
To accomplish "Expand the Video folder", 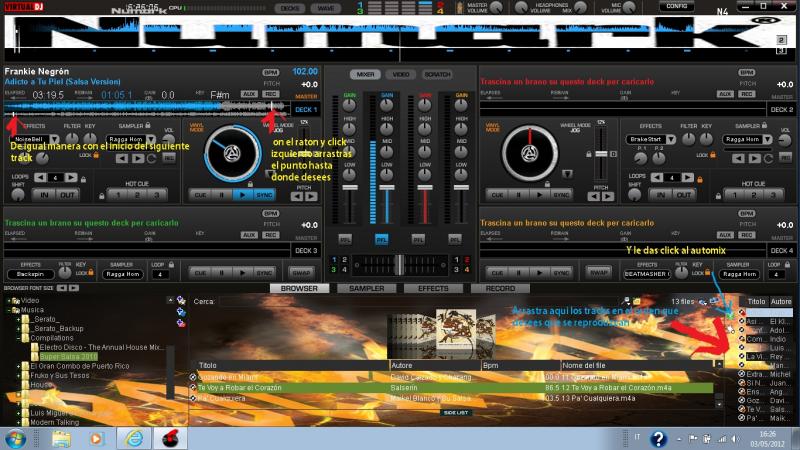I will [9, 301].
